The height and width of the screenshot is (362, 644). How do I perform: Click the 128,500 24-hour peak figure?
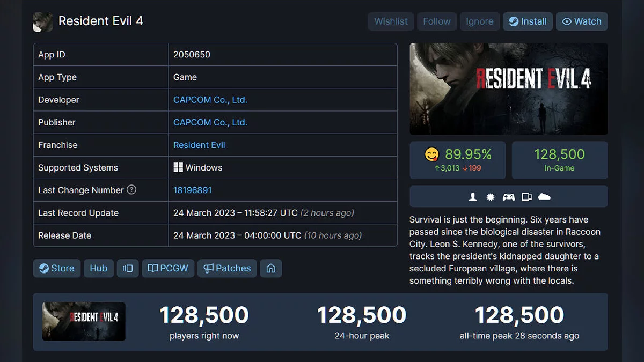(x=362, y=315)
